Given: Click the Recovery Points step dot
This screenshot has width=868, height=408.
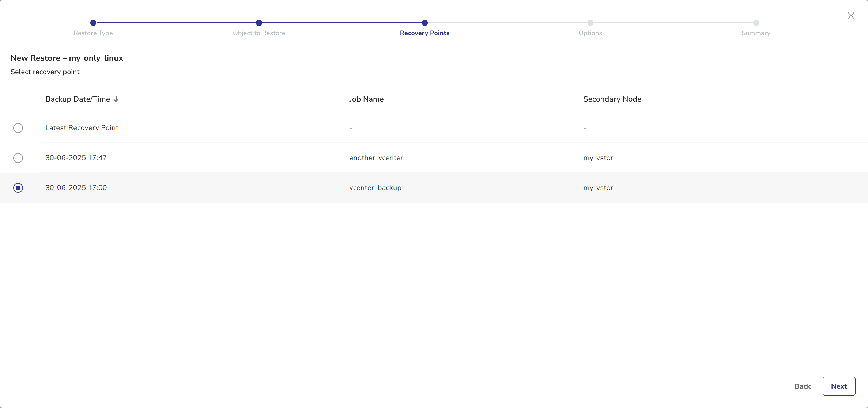Looking at the screenshot, I should pyautogui.click(x=424, y=23).
